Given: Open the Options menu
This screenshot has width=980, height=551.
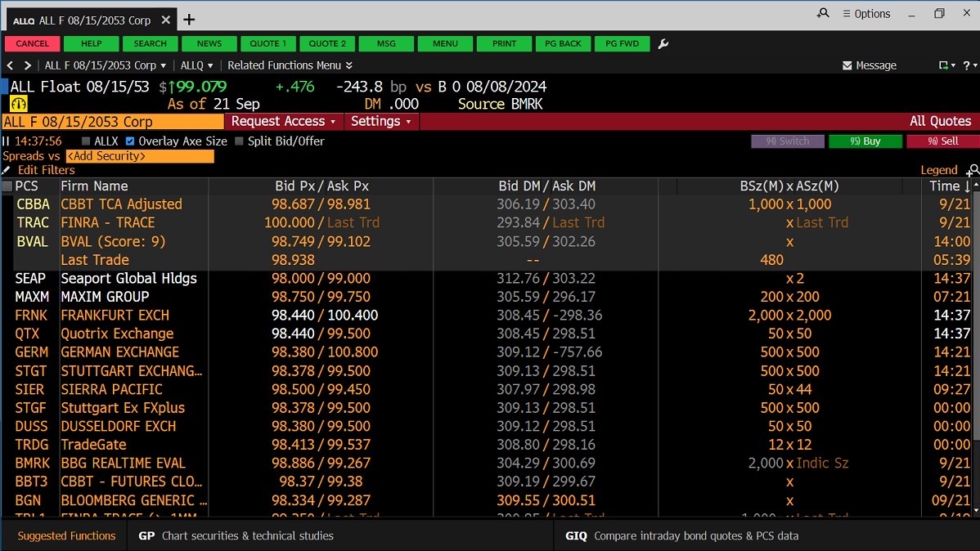Looking at the screenshot, I should (x=866, y=14).
